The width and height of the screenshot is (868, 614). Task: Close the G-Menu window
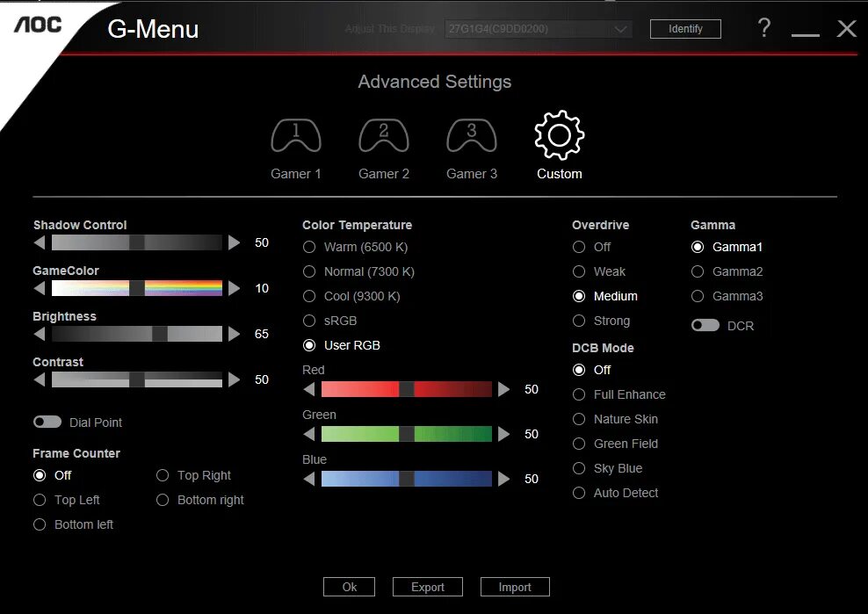pos(846,28)
